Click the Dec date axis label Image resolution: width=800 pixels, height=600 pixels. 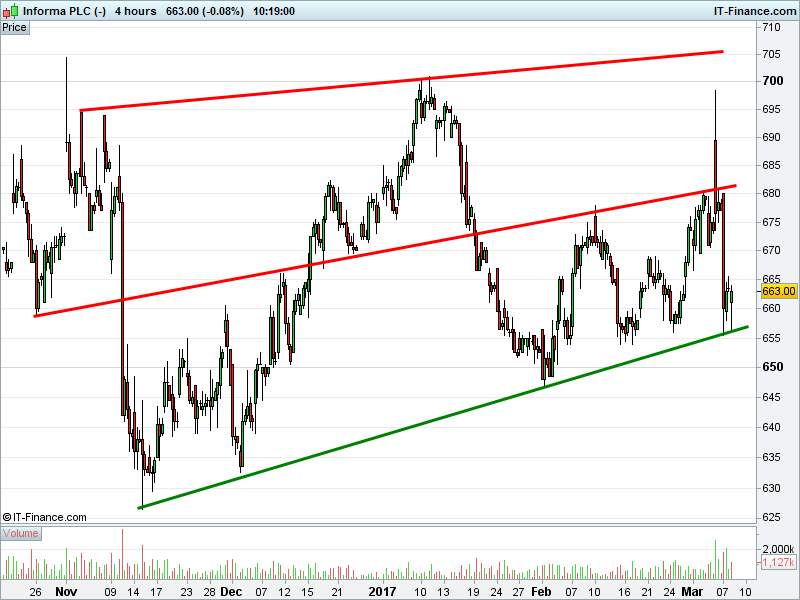[x=231, y=591]
